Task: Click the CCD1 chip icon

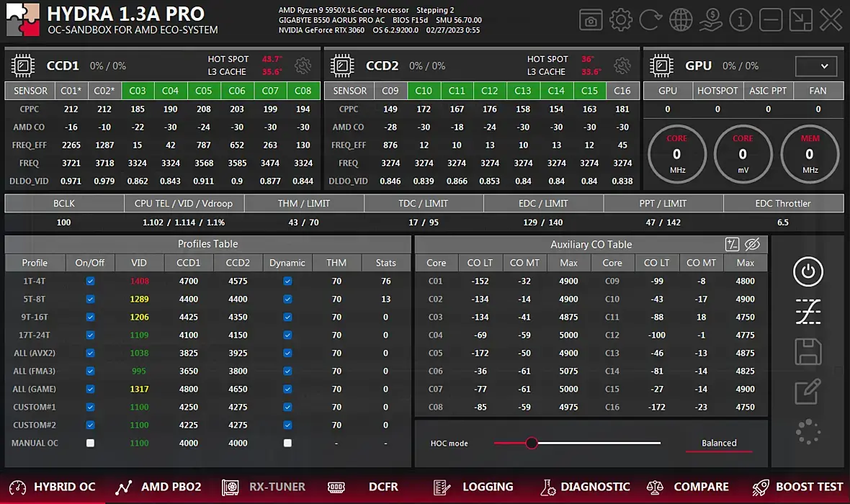Action: point(23,66)
